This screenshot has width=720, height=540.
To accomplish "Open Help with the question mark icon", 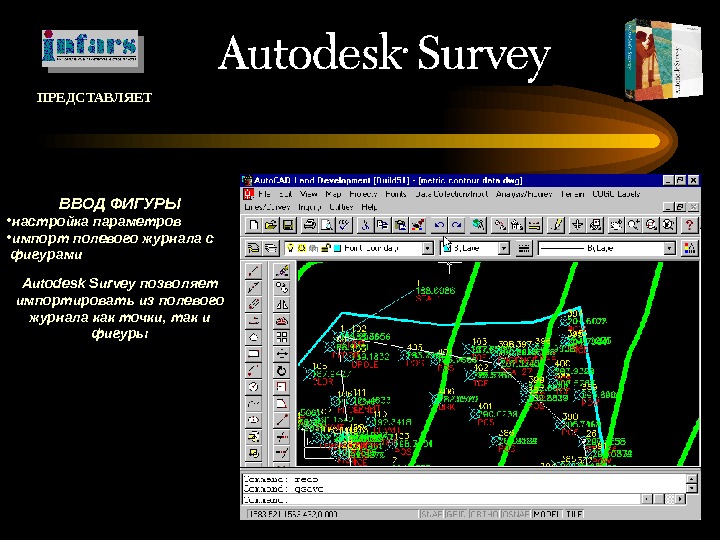I will (x=689, y=225).
